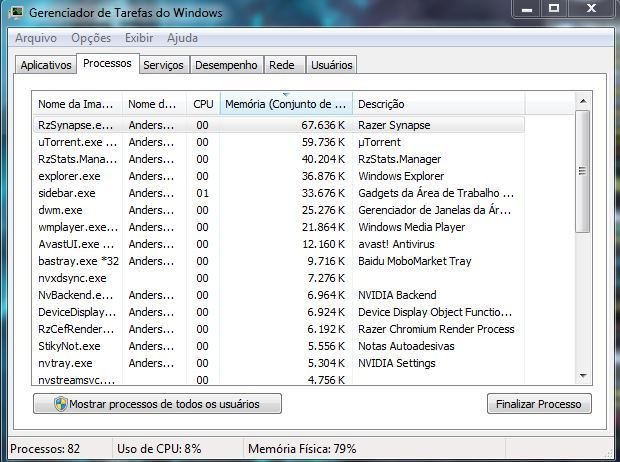The width and height of the screenshot is (620, 462).
Task: Open the Usuários tab
Action: pyautogui.click(x=331, y=65)
